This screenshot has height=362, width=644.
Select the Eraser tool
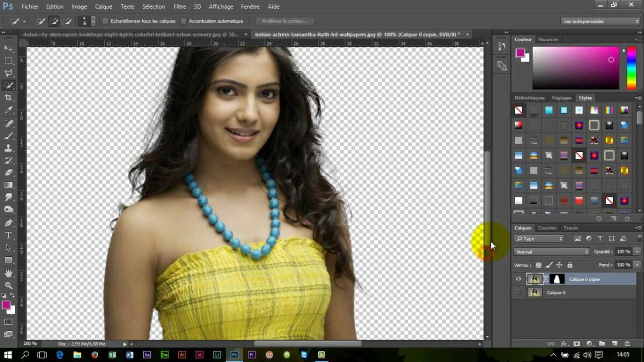click(x=9, y=173)
